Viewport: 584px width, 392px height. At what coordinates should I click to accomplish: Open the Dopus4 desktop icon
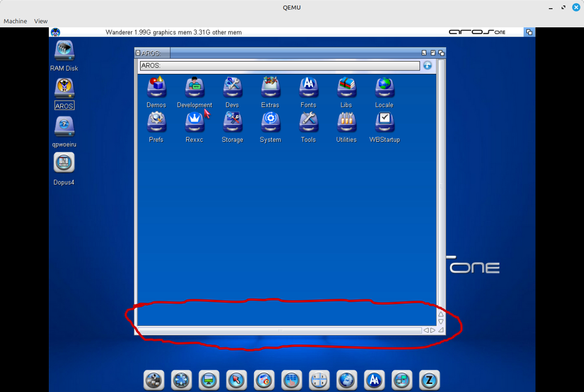pyautogui.click(x=64, y=163)
